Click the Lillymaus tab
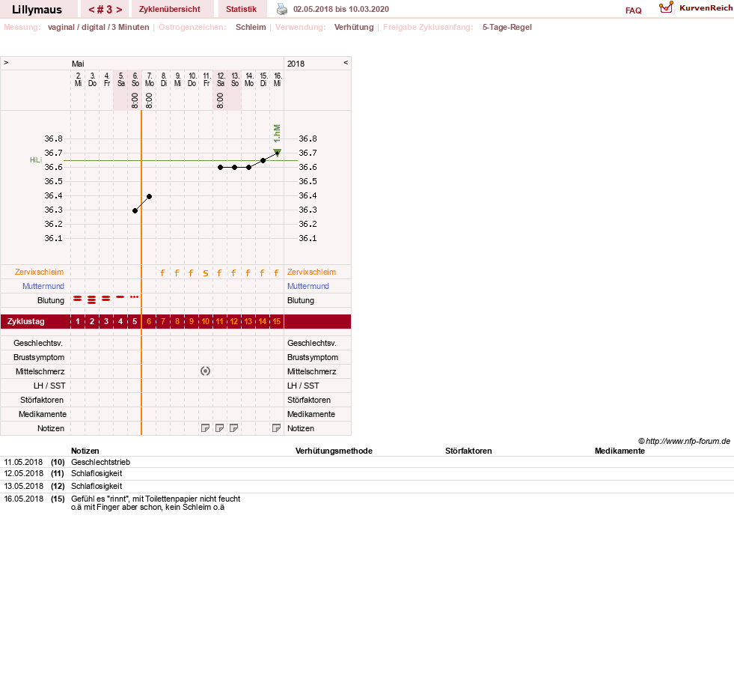734x700 pixels. [x=37, y=10]
